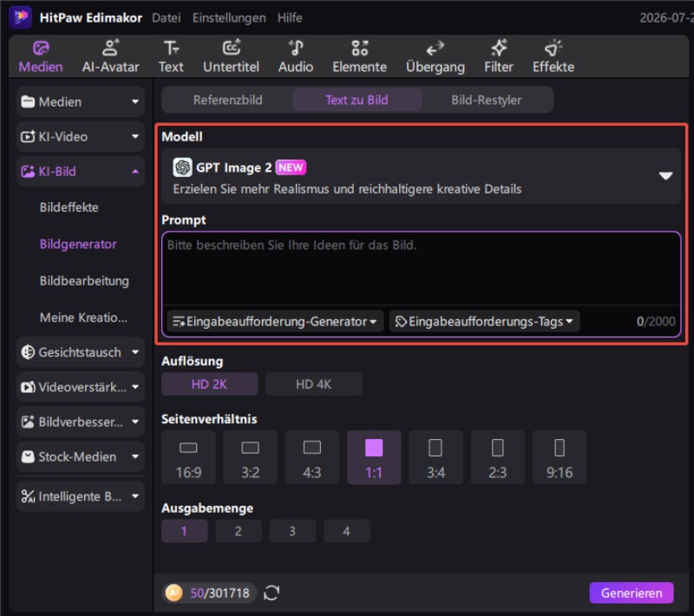Open Bildbearbeitung in the sidebar
This screenshot has width=694, height=616.
[84, 281]
